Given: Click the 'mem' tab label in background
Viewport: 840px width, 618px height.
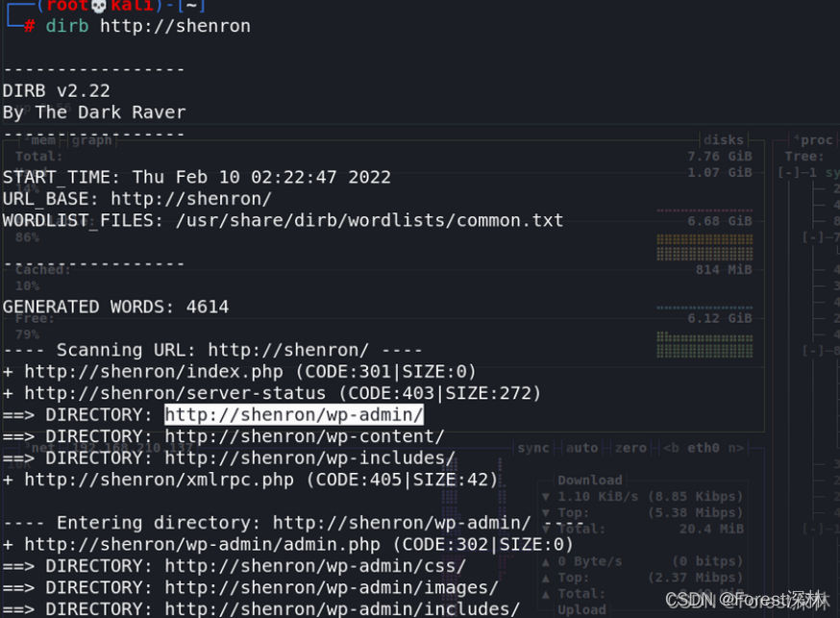Looking at the screenshot, I should [x=43, y=140].
